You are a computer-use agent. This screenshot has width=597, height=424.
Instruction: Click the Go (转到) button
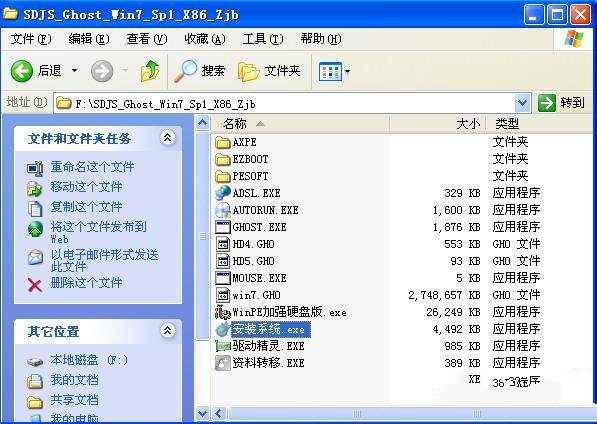click(561, 103)
